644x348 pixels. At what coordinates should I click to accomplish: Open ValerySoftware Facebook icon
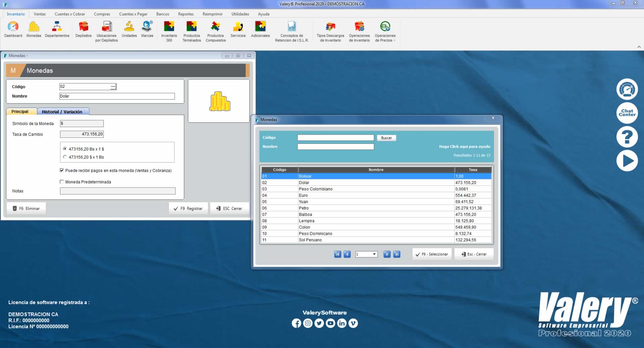(296, 323)
